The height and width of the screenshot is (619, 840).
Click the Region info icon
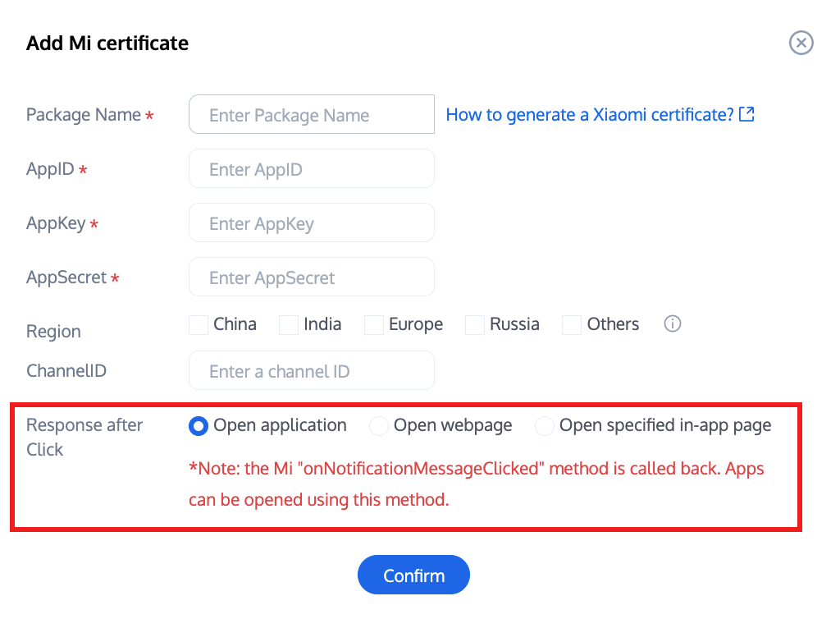pos(673,324)
